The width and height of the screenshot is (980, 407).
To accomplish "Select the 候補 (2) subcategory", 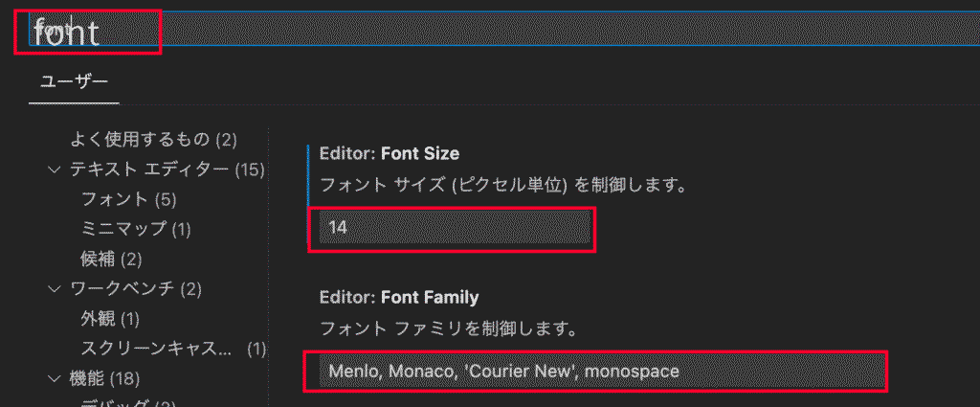I will [x=111, y=259].
